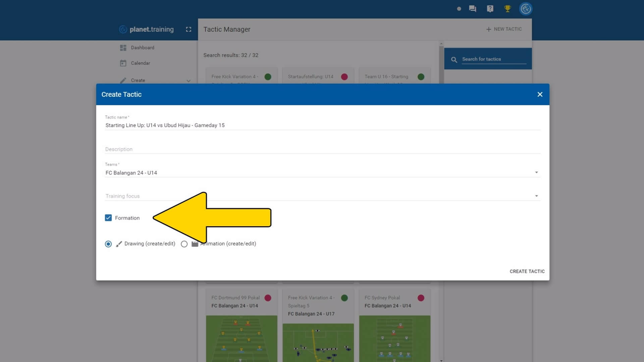644x362 pixels.
Task: Toggle fullscreen icon beside planet.training logo
Action: (189, 29)
